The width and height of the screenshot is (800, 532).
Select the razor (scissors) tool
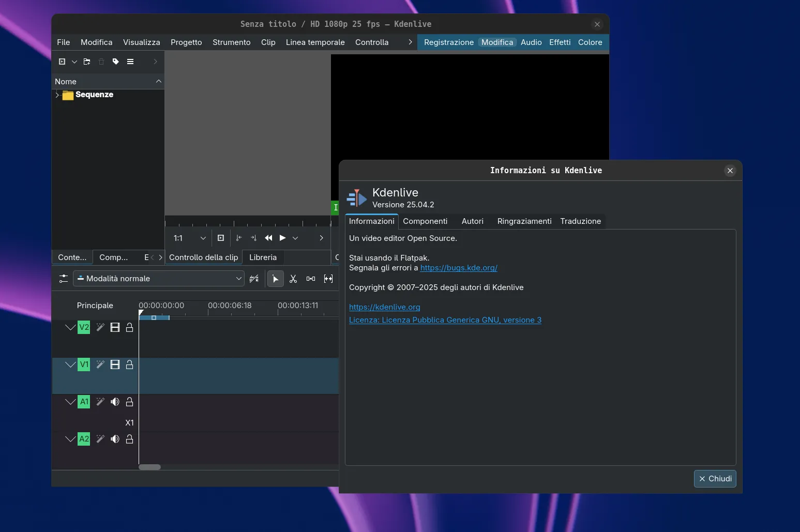click(293, 279)
